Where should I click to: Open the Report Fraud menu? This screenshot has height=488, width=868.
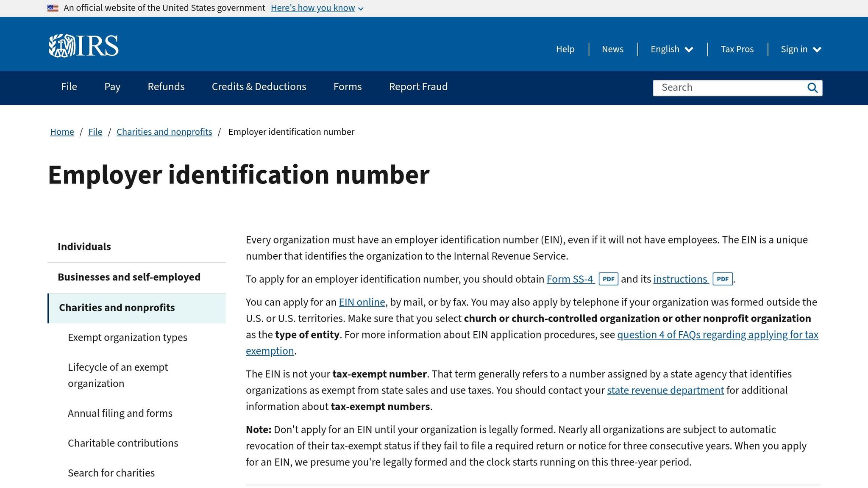click(x=418, y=87)
